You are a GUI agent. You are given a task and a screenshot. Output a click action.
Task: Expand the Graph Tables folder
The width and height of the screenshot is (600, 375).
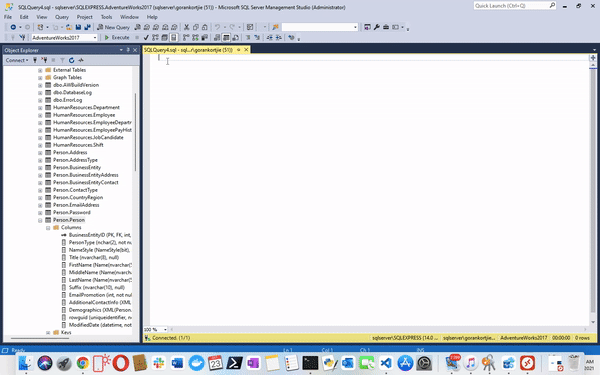[x=40, y=78]
